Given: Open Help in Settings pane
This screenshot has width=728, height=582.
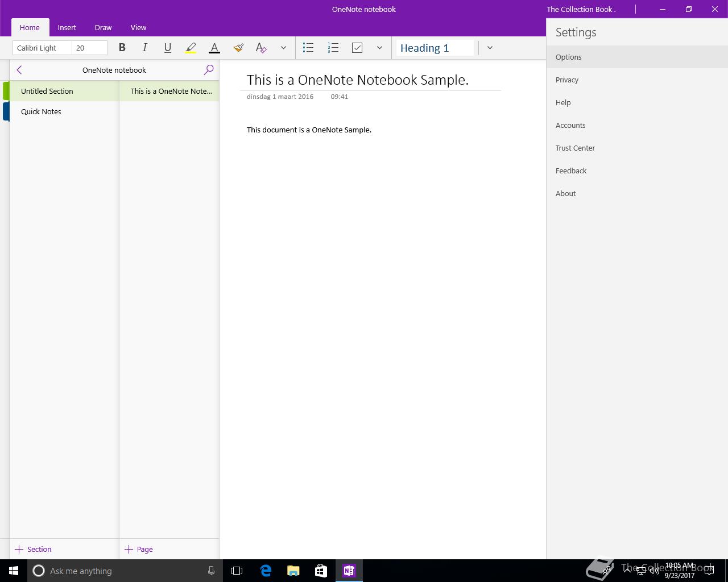Looking at the screenshot, I should (637, 102).
